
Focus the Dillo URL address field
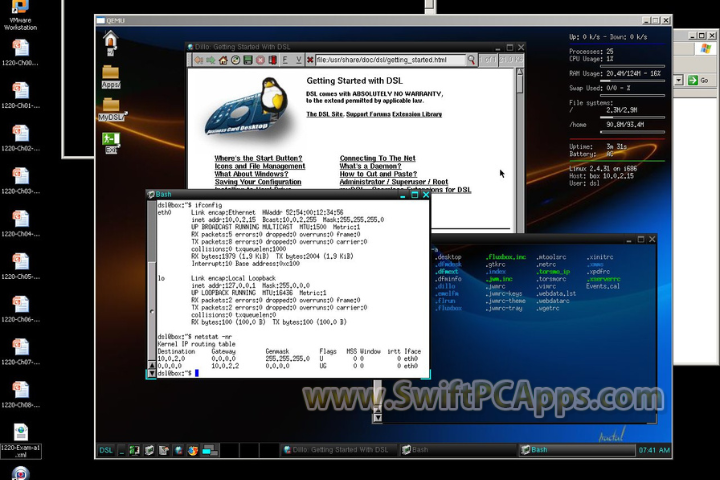(390, 60)
